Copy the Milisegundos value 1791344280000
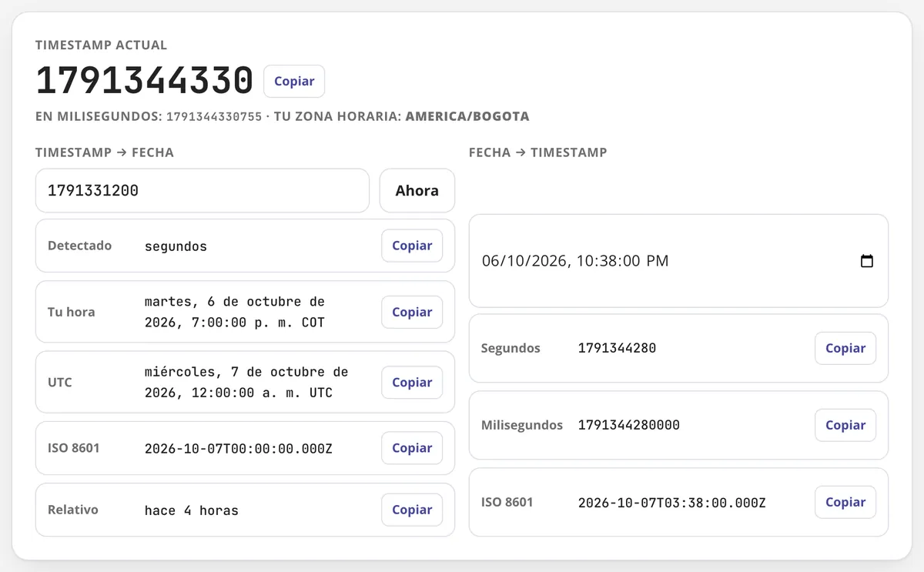 click(x=845, y=425)
